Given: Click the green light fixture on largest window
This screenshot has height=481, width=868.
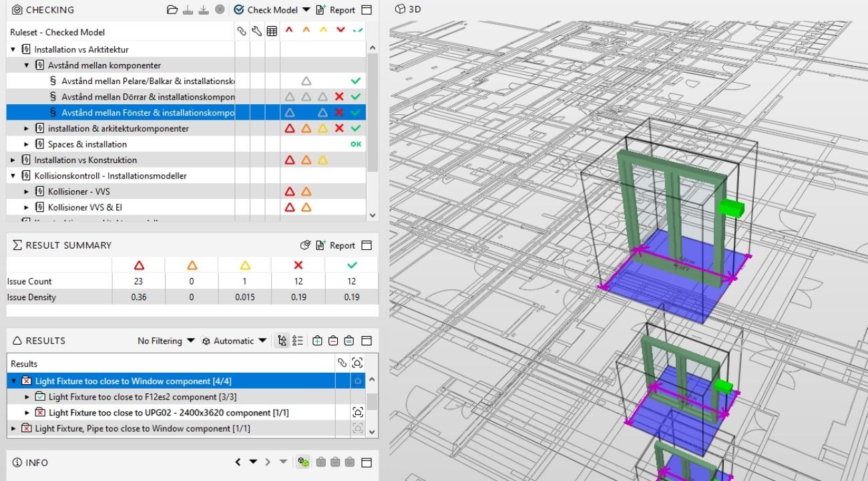Looking at the screenshot, I should (730, 208).
